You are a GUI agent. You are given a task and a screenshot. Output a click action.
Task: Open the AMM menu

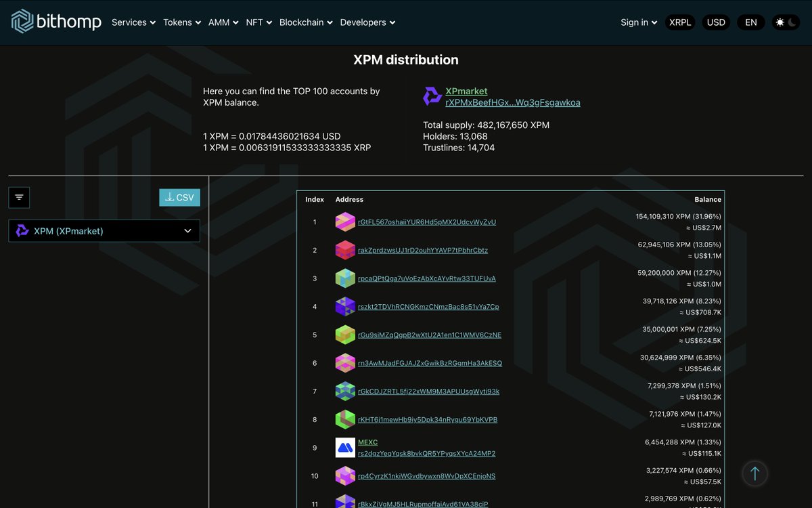(x=223, y=22)
